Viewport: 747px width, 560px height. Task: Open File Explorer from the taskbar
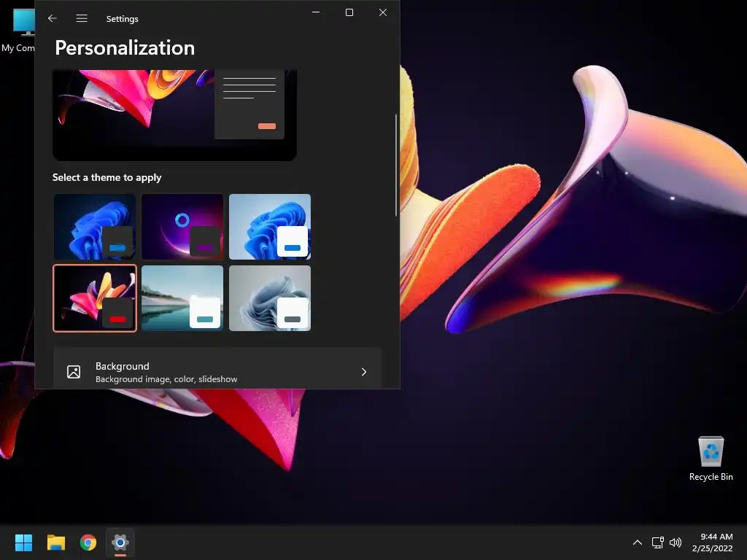56,542
